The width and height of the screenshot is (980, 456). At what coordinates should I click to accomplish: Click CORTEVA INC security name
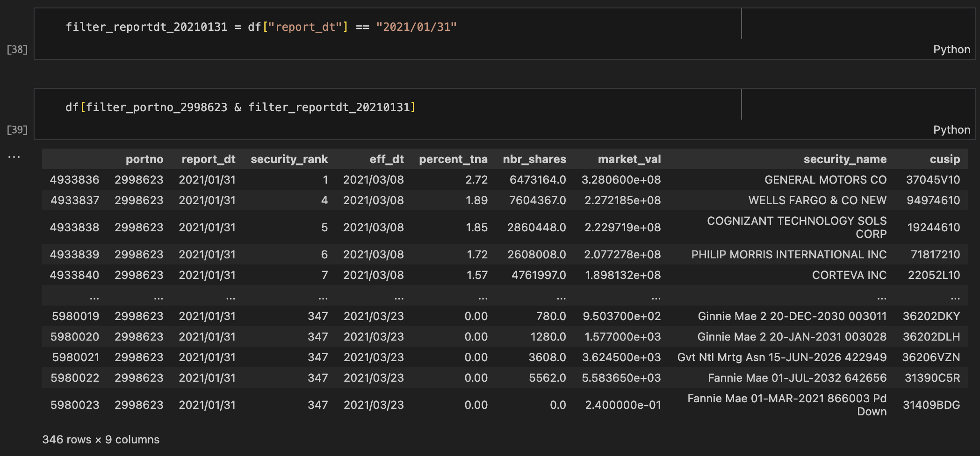coord(849,275)
